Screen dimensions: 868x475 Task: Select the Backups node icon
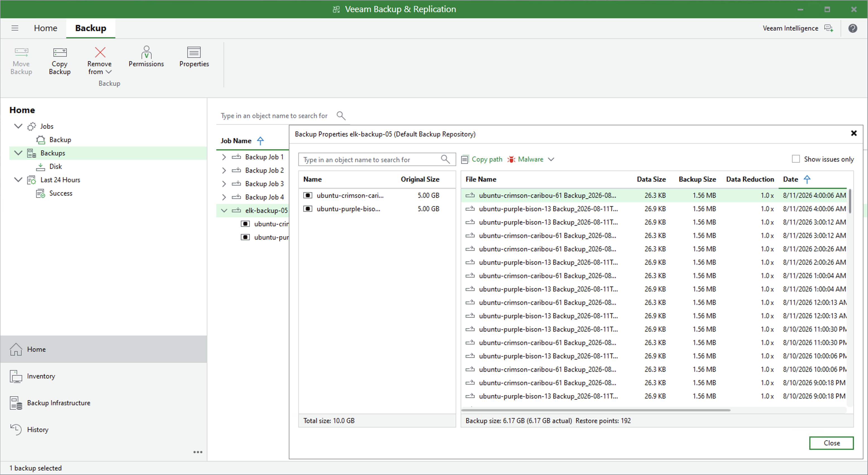[x=32, y=153]
